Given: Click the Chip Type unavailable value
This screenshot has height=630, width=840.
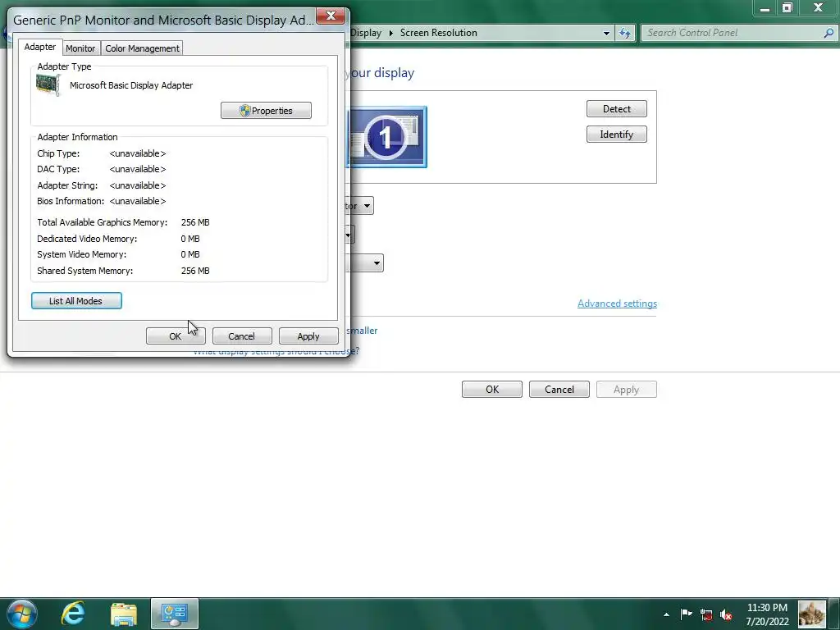Looking at the screenshot, I should coord(138,153).
